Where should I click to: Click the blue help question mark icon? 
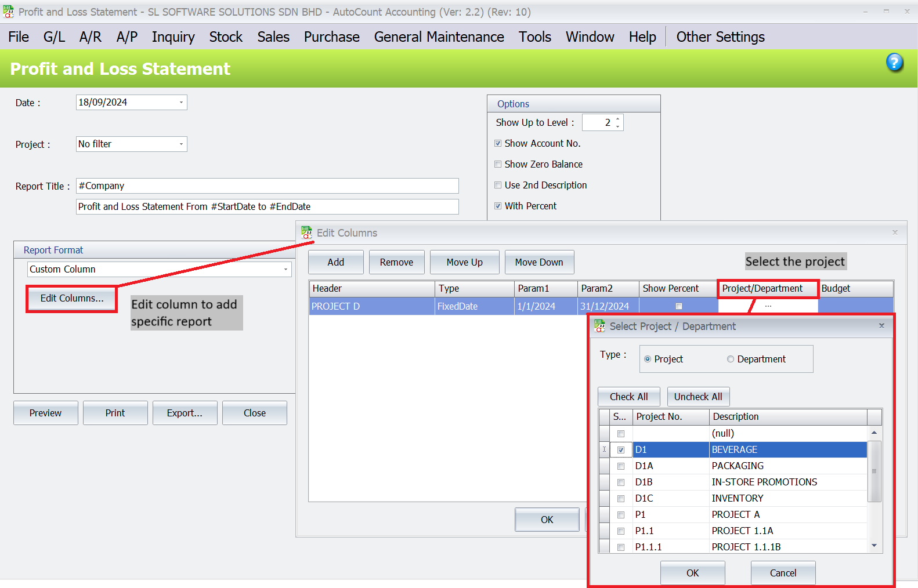(894, 62)
